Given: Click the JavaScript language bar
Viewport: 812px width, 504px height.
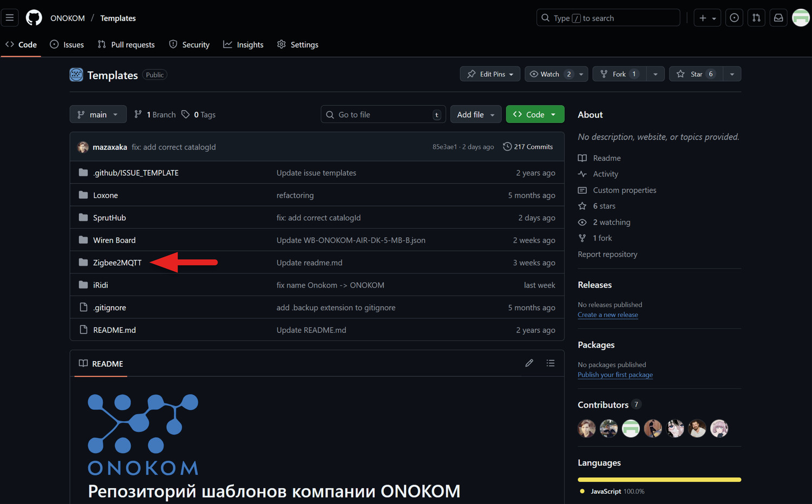Looking at the screenshot, I should tap(659, 479).
